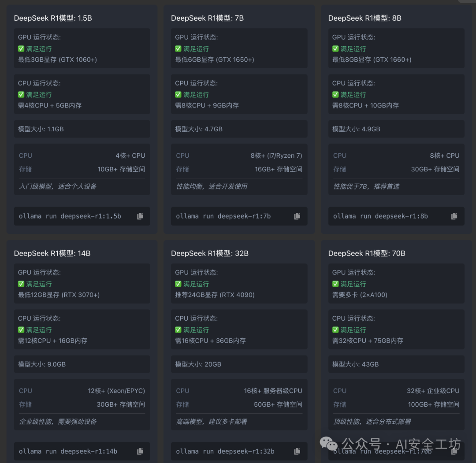Click the 'DeepSeek R1模型: 8B' card title
The image size is (476, 463).
364,18
